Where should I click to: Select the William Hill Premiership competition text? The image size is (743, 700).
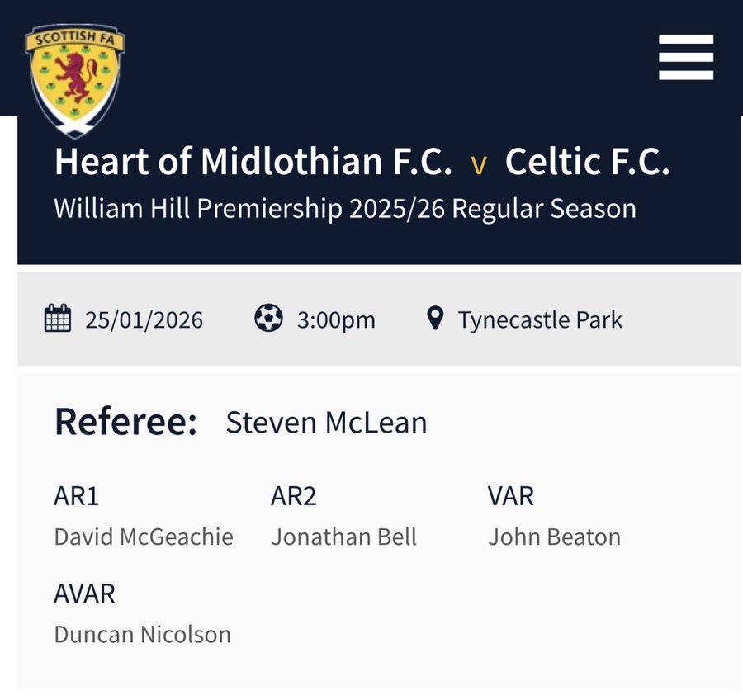[345, 209]
